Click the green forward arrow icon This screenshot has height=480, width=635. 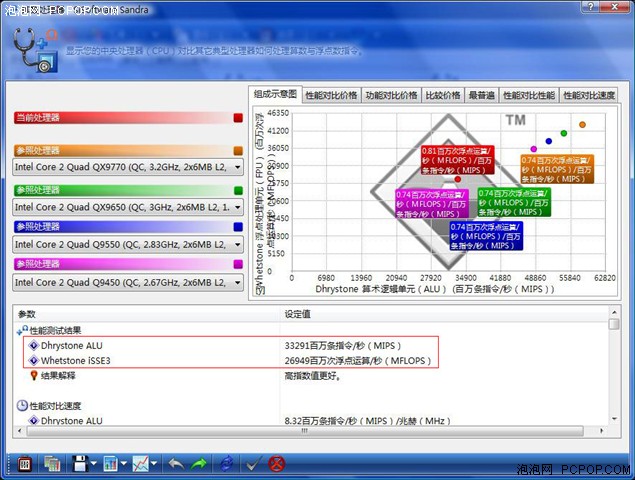198,464
